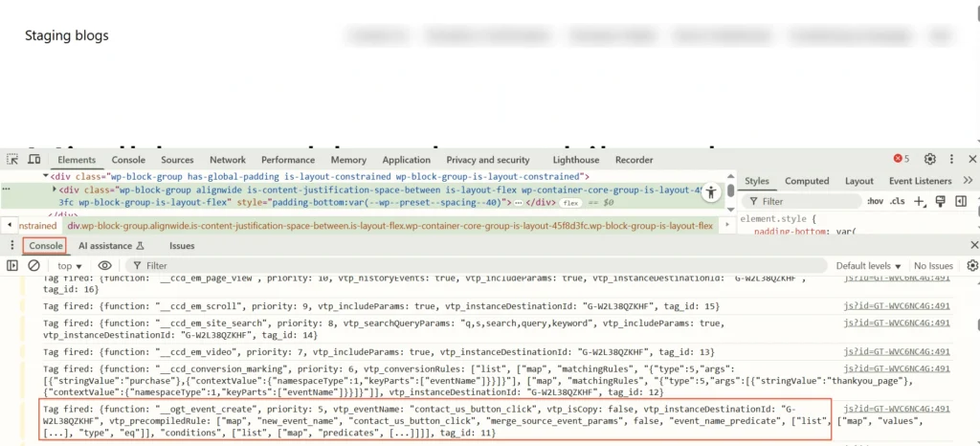Add new style rule plus icon
Viewport: 980px width, 446px height.
[x=919, y=201]
